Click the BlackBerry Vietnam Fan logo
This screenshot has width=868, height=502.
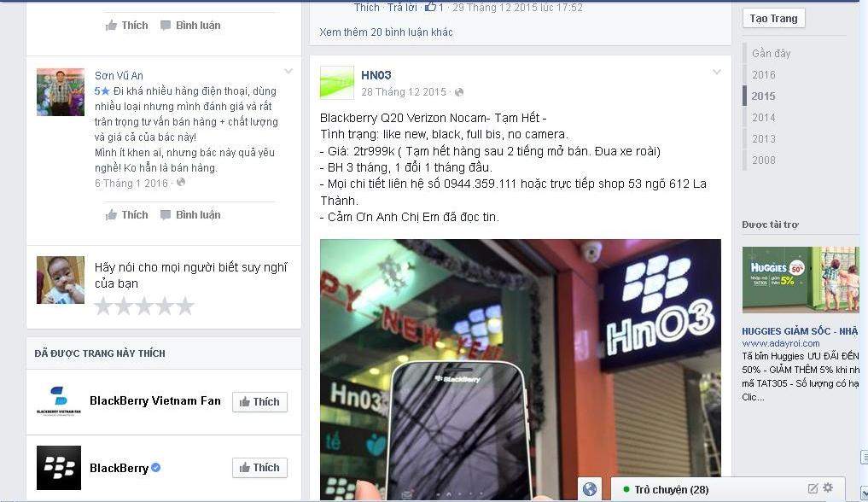click(x=59, y=401)
